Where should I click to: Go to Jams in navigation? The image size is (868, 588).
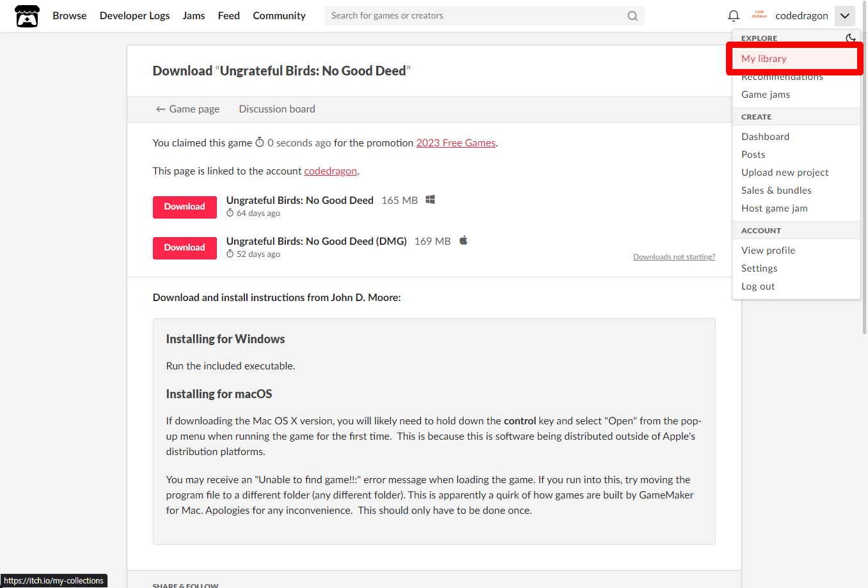click(x=194, y=16)
